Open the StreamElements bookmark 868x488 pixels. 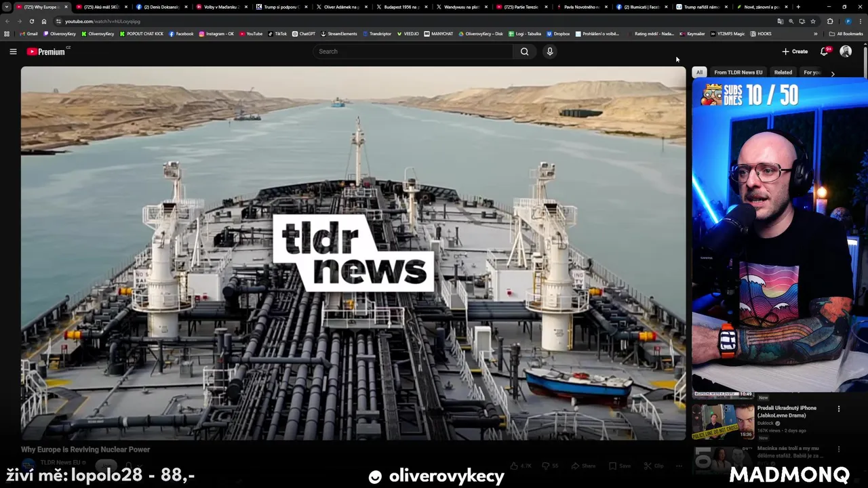[x=339, y=34]
